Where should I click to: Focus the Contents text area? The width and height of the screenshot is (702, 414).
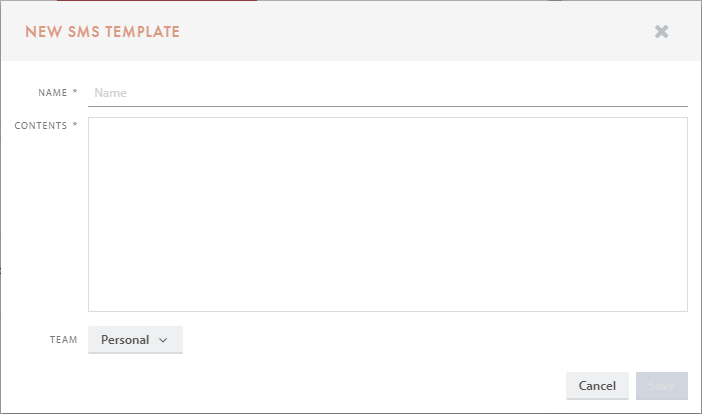[x=387, y=214]
